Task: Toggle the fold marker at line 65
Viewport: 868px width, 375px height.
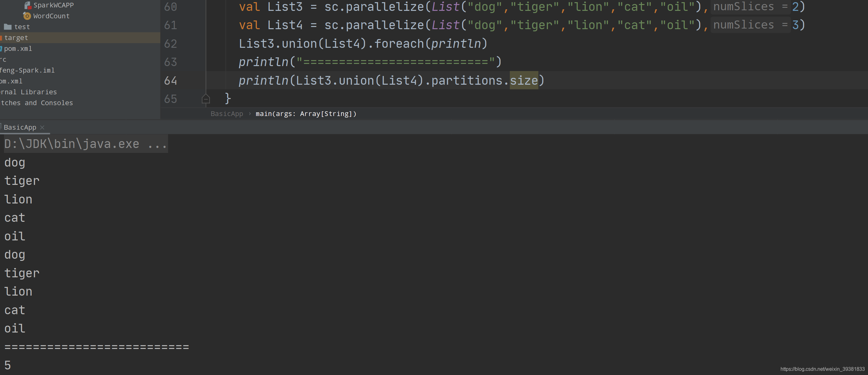Action: 206,99
